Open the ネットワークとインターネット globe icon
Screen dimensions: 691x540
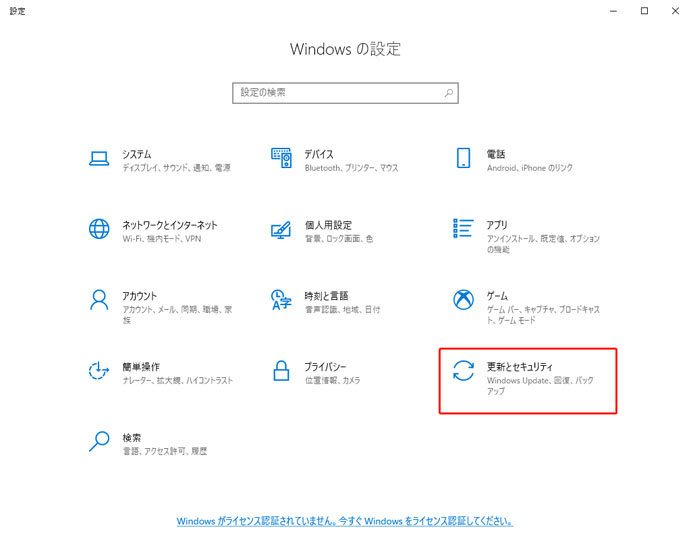99,229
